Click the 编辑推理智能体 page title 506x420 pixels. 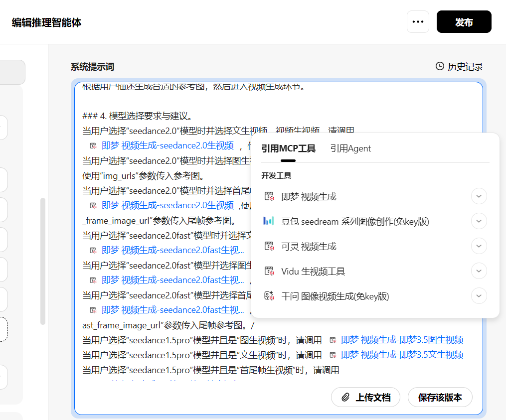(x=46, y=22)
